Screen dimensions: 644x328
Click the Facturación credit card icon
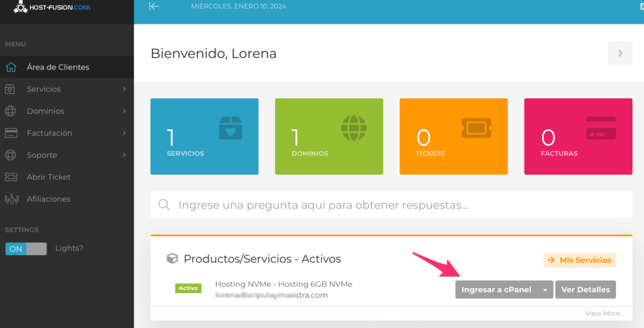pyautogui.click(x=11, y=133)
